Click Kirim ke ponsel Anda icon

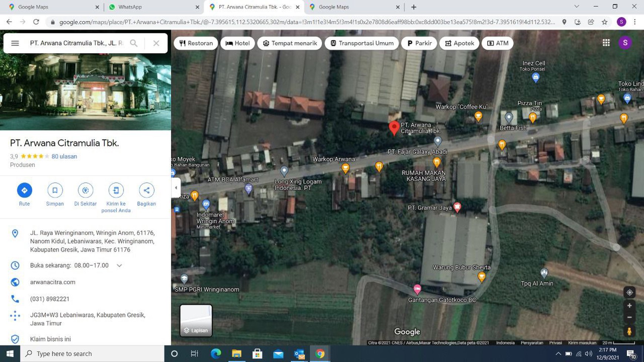(116, 190)
